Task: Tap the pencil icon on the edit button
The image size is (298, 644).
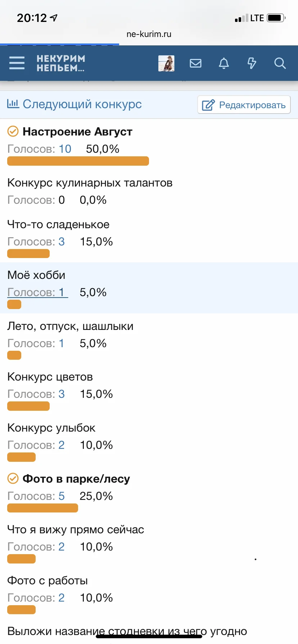Action: [208, 105]
